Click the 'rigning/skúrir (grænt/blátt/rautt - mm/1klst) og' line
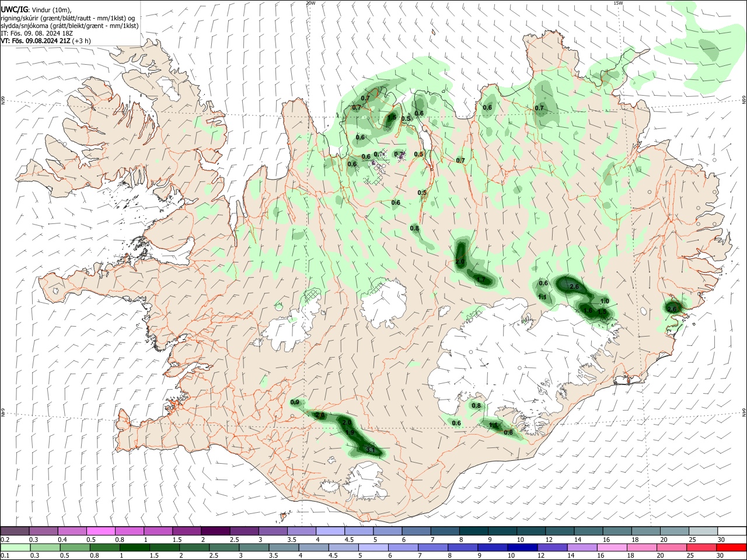The width and height of the screenshot is (747, 560). pos(68,17)
